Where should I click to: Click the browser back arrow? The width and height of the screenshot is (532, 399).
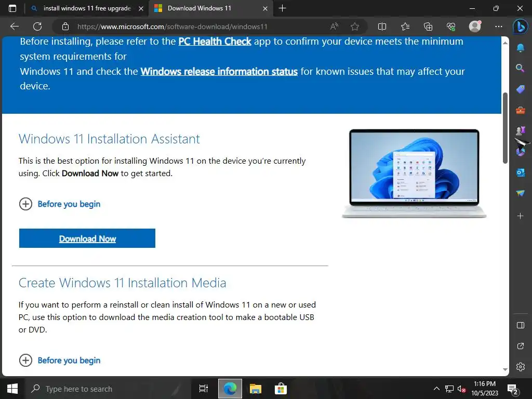(x=15, y=26)
